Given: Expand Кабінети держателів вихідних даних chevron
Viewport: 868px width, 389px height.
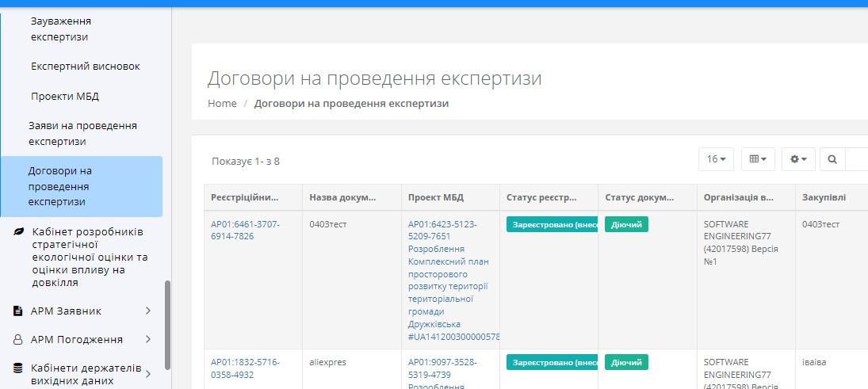Looking at the screenshot, I should [x=147, y=374].
